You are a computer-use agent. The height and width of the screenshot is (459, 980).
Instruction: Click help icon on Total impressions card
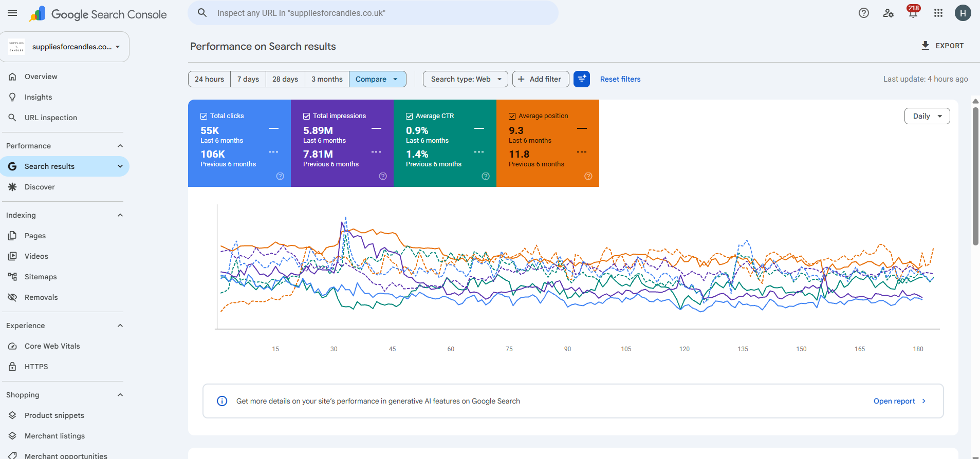[383, 176]
